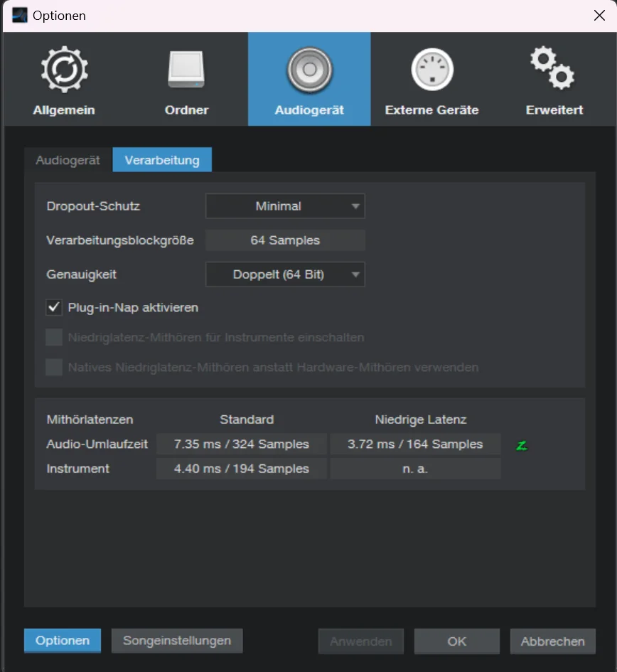The width and height of the screenshot is (617, 672).
Task: Select the Audiogerät speaker icon section
Action: tap(309, 79)
